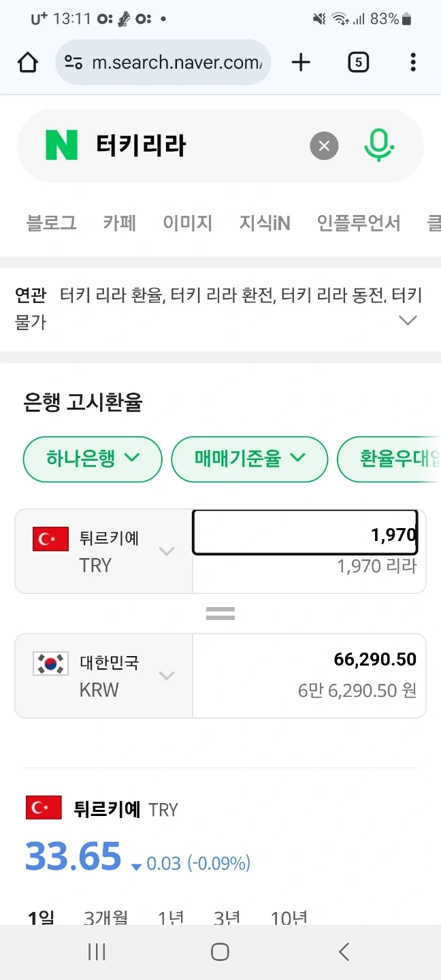Open the browser overflow menu
Viewport: 441px width, 980px height.
click(x=412, y=61)
